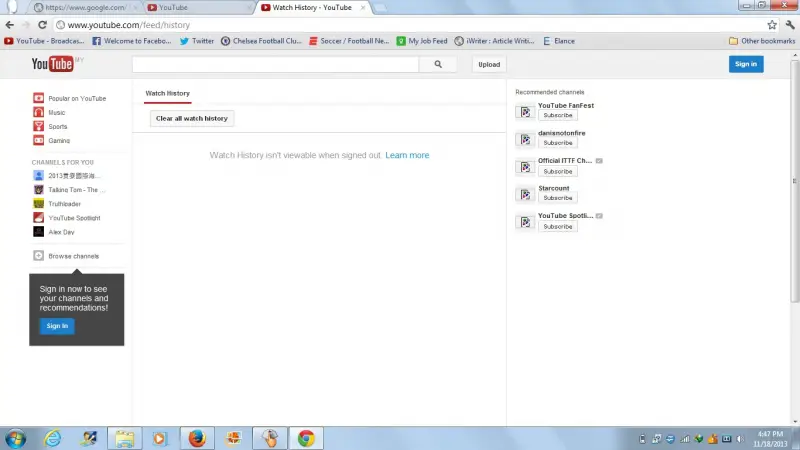The height and width of the screenshot is (450, 800).
Task: Open a new browser tab
Action: click(380, 8)
